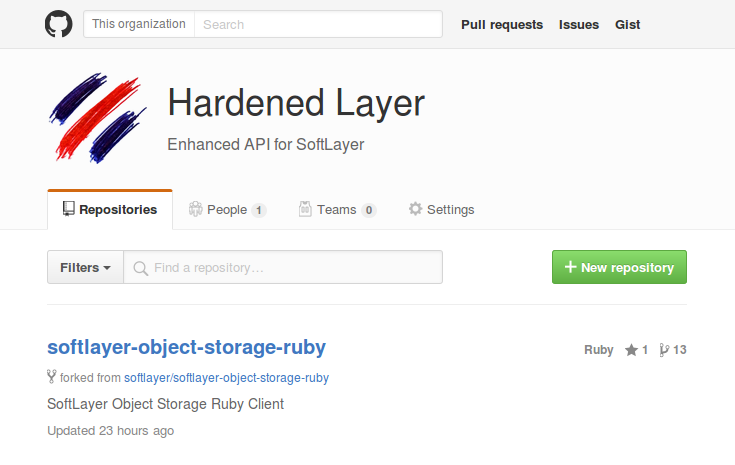Click the Teams tab icon
Screen dimensions: 735x465
pos(305,209)
